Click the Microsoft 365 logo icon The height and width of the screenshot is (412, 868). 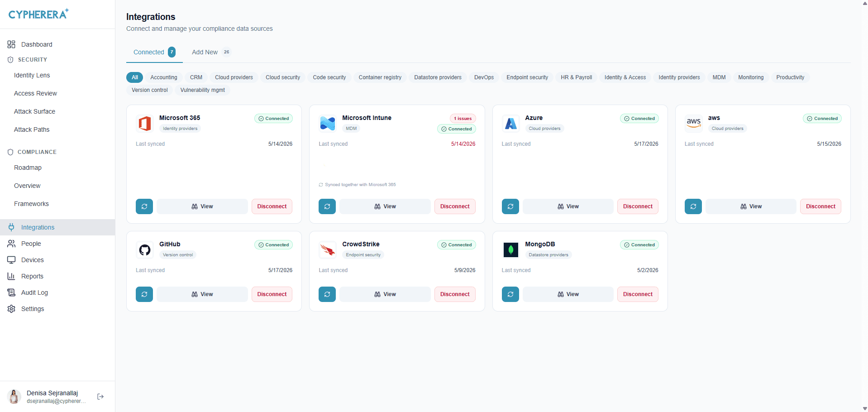[145, 123]
